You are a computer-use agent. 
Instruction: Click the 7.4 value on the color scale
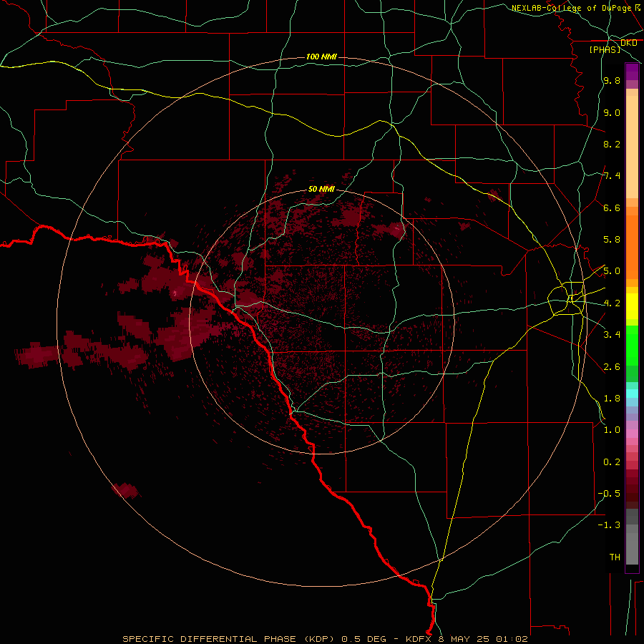click(612, 176)
